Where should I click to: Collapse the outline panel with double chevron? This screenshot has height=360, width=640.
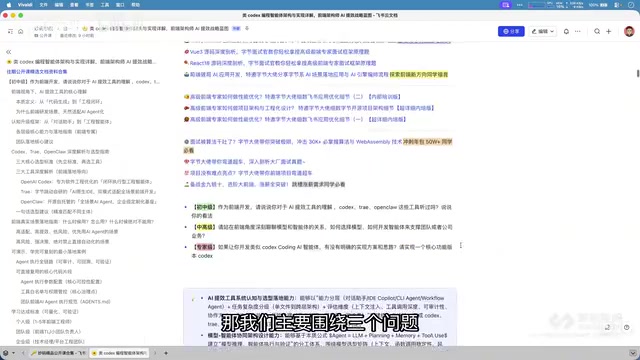coord(9,52)
